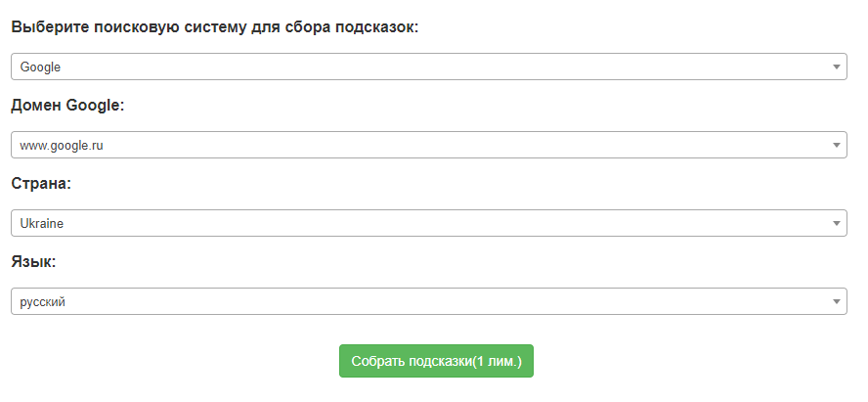The width and height of the screenshot is (868, 402).
Task: Expand the Язык language dropdown
Action: (x=428, y=301)
